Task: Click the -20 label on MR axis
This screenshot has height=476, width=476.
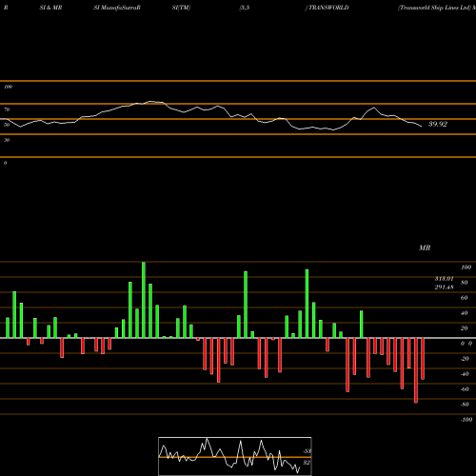Action: pyautogui.click(x=465, y=359)
